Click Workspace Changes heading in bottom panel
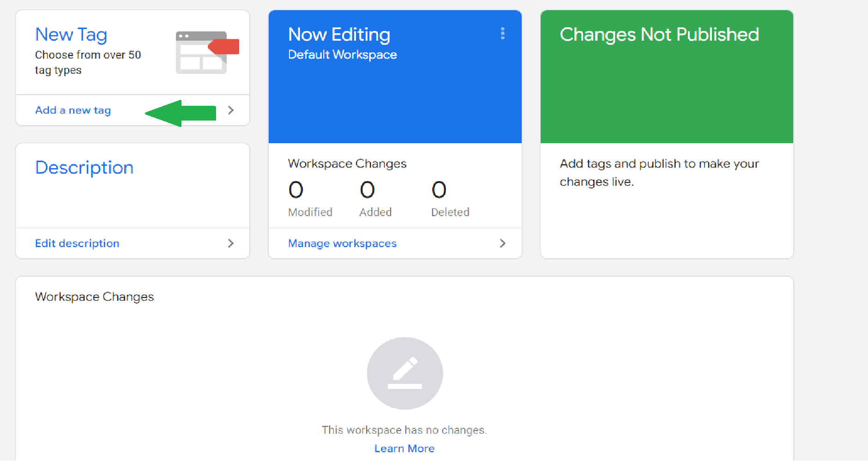This screenshot has height=461, width=868. (95, 297)
